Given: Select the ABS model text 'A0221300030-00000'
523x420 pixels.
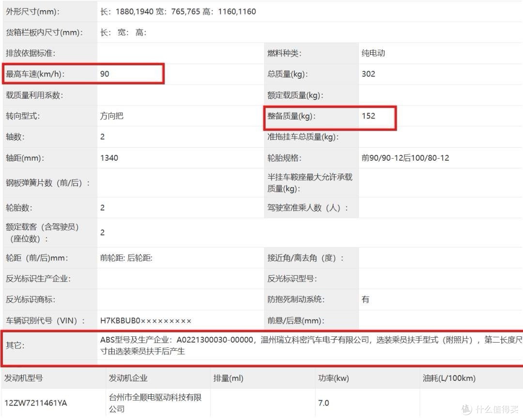Looking at the screenshot, I should pyautogui.click(x=215, y=340).
